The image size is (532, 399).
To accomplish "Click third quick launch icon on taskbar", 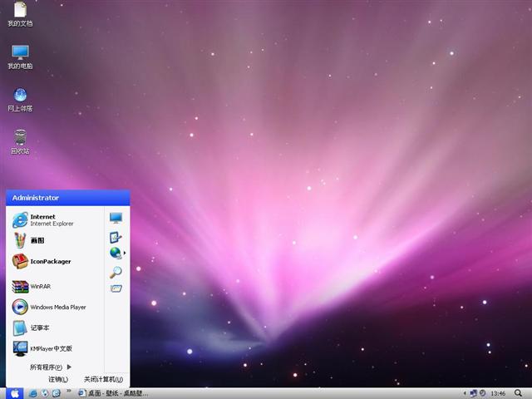I will click(x=57, y=393).
